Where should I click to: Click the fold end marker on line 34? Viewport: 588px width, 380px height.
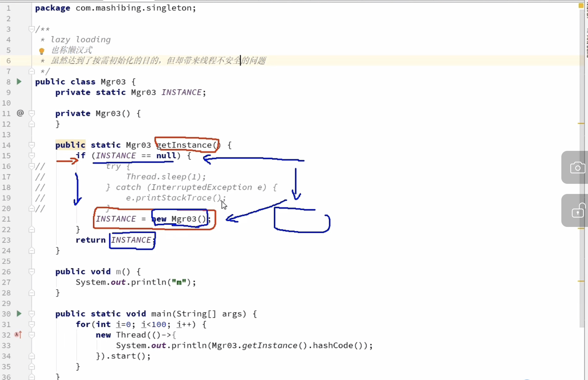pos(32,356)
